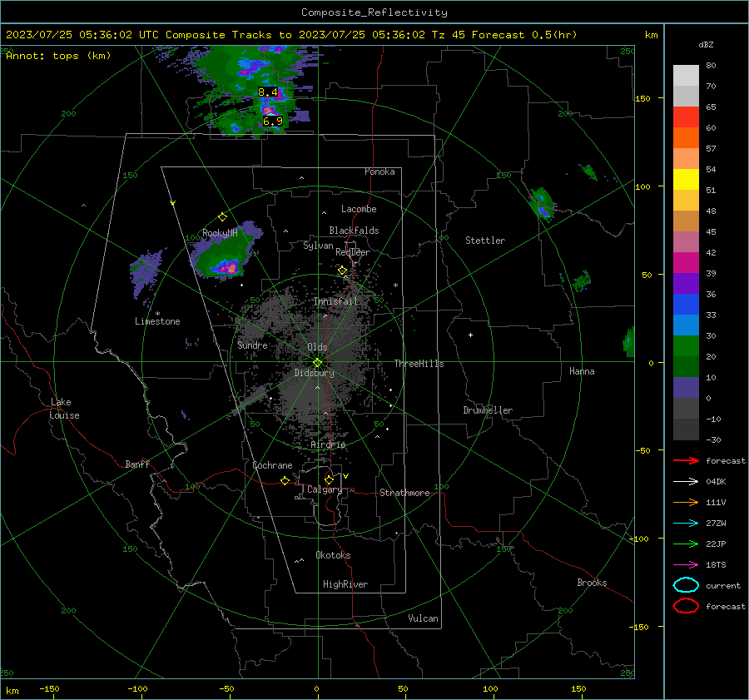Click the Banff label
Image resolution: width=749 pixels, height=700 pixels.
click(x=137, y=464)
